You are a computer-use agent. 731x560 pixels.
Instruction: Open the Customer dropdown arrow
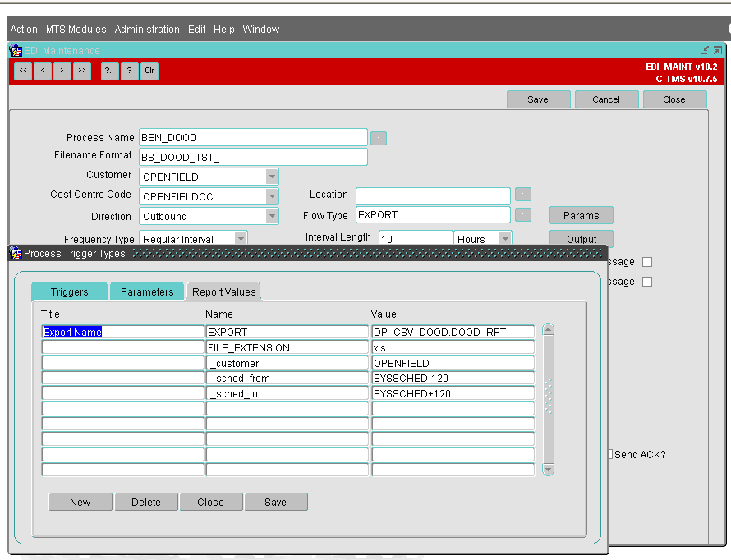[x=272, y=177]
